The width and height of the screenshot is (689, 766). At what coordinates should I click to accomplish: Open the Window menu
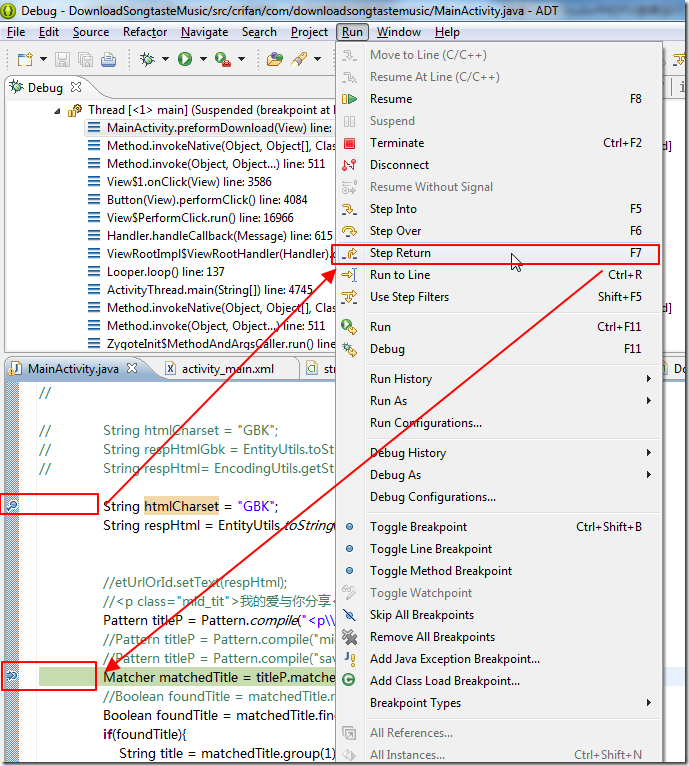point(399,32)
